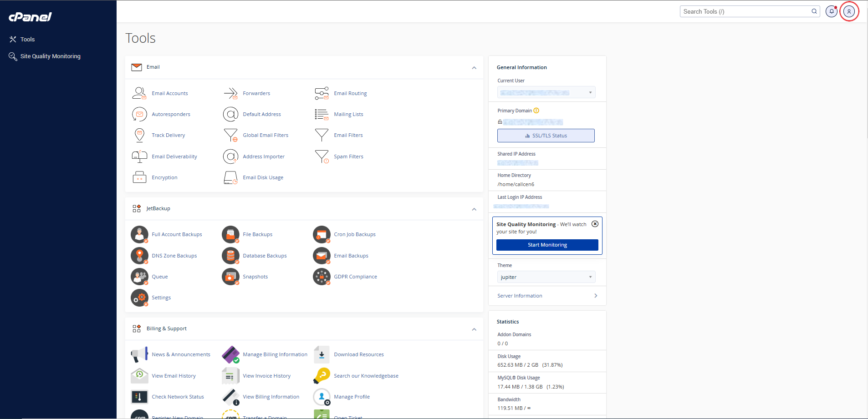Focus the Search Tools input field
The width and height of the screenshot is (868, 419).
tap(745, 11)
